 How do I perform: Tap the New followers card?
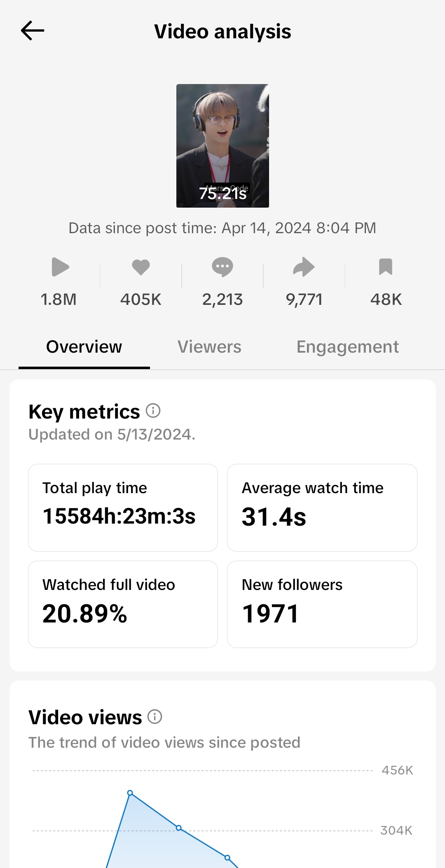tap(322, 604)
